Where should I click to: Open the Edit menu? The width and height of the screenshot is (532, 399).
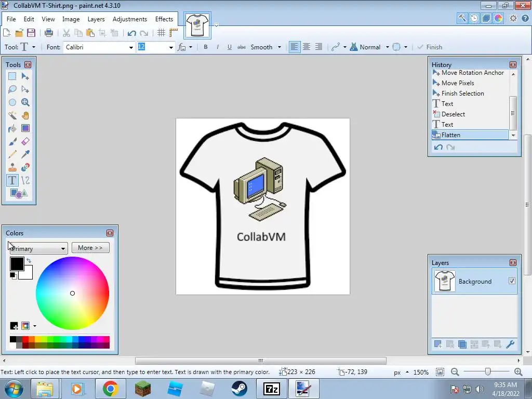[29, 19]
